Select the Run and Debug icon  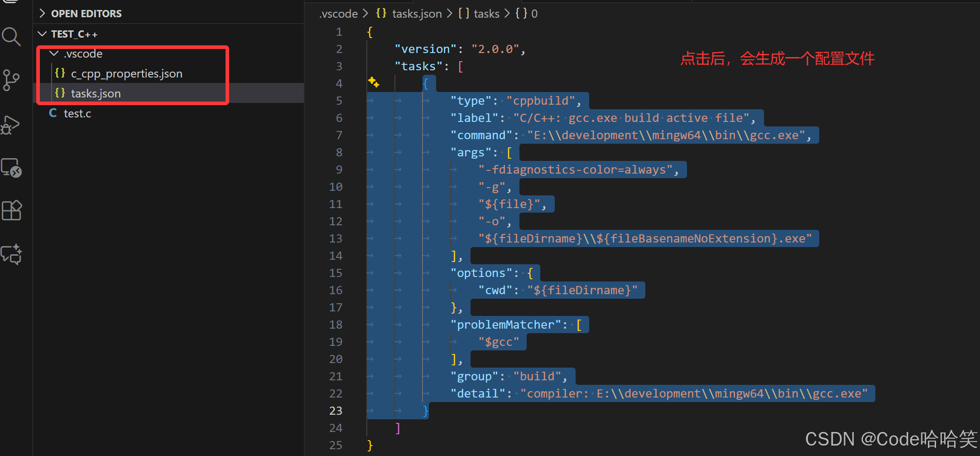coord(11,125)
